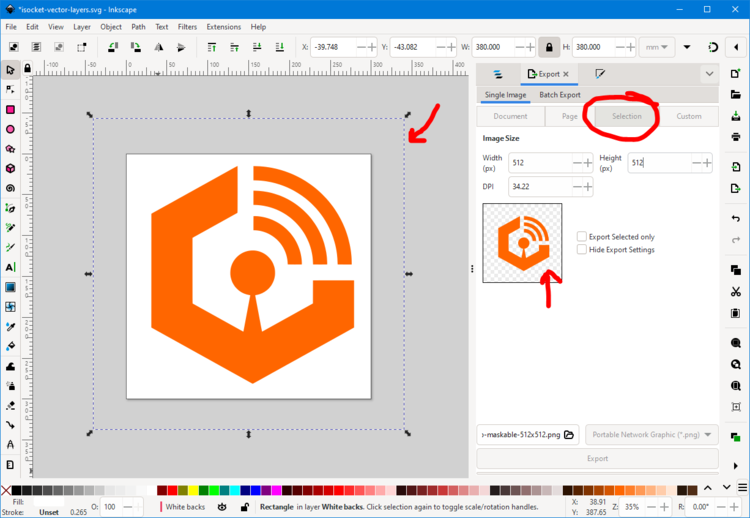Open the Extensions menu
750x518 pixels.
click(x=224, y=27)
